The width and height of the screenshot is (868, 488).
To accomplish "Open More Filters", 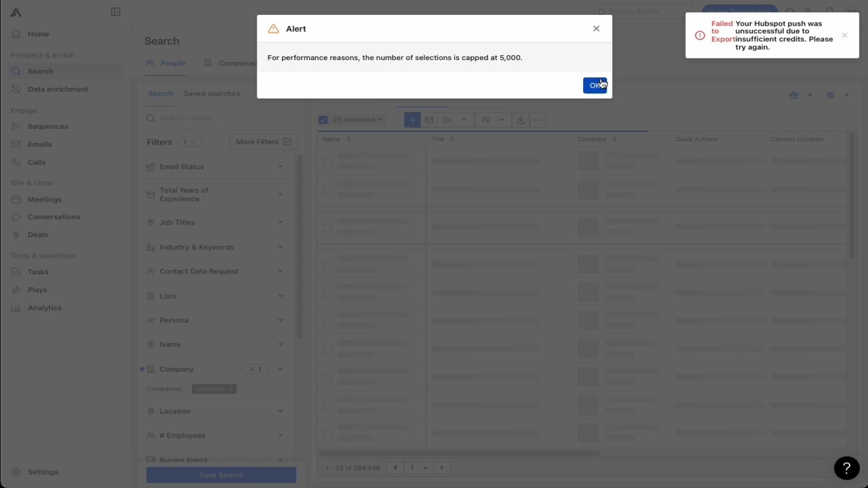I will click(263, 142).
